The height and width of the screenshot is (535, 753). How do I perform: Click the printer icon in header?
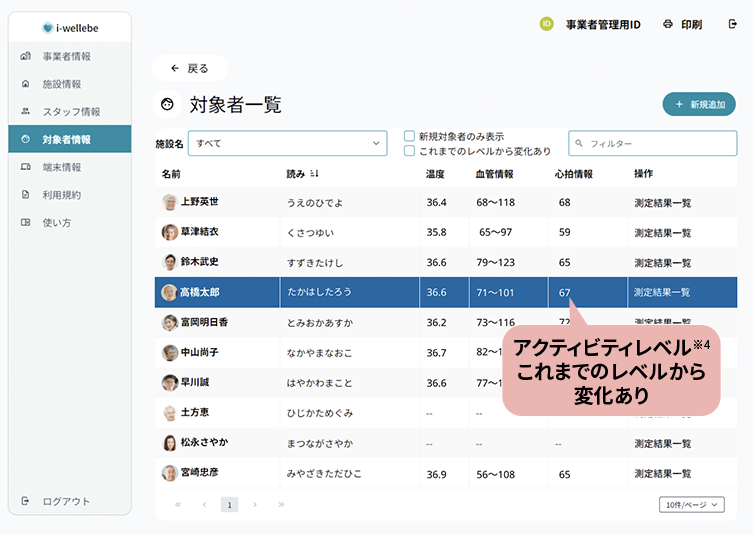point(668,24)
